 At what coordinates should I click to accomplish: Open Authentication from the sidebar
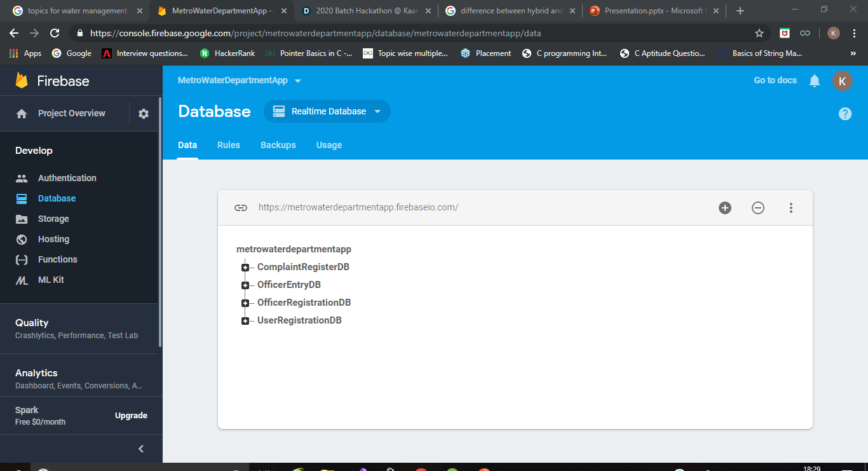[x=67, y=178]
